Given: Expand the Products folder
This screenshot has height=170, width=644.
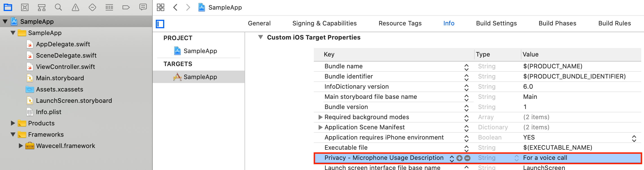Looking at the screenshot, I should click(x=13, y=123).
